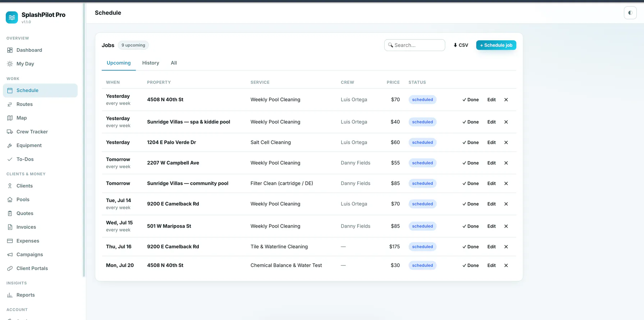Mark 2207 W Campbell Ave job Done
The height and width of the screenshot is (320, 644).
[470, 163]
